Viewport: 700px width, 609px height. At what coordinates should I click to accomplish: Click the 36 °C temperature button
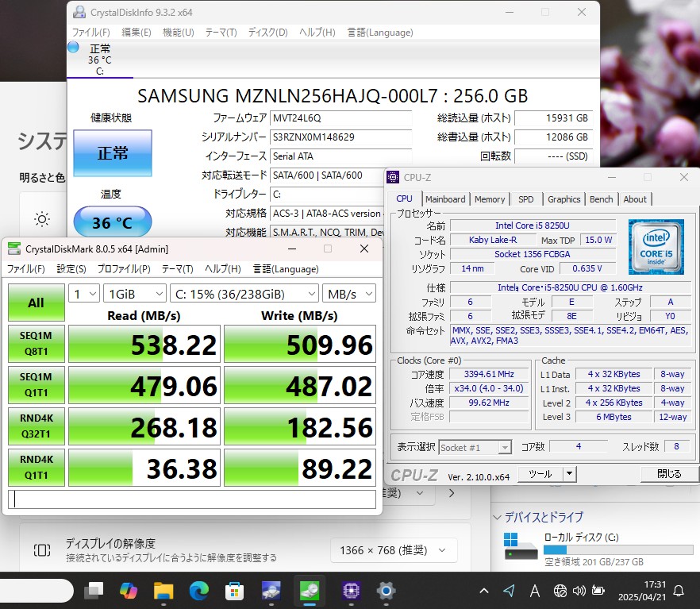click(x=113, y=222)
